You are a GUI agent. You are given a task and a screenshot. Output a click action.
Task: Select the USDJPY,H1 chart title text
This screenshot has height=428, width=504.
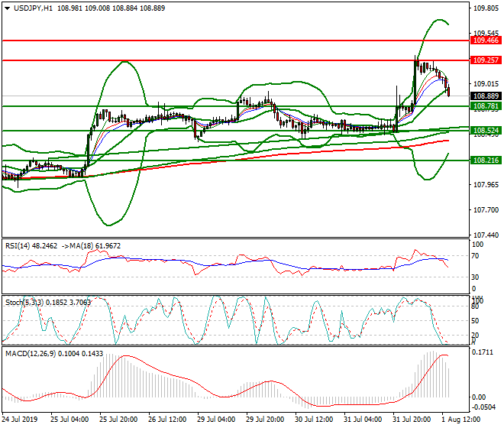pos(33,8)
